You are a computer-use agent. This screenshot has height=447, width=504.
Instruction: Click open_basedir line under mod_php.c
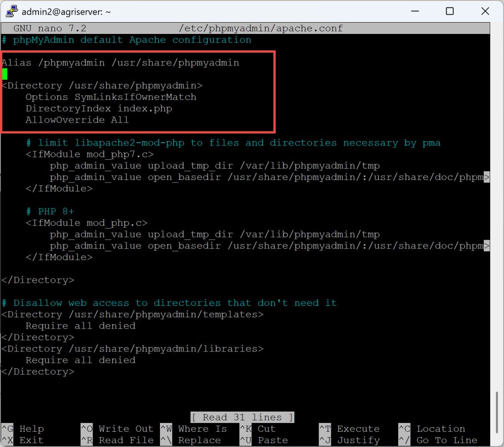coord(267,246)
